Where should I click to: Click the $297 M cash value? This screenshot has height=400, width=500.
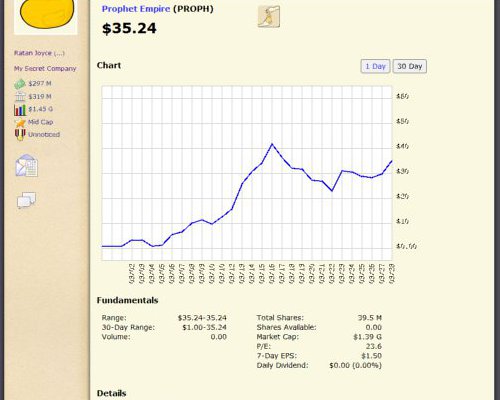tap(40, 83)
